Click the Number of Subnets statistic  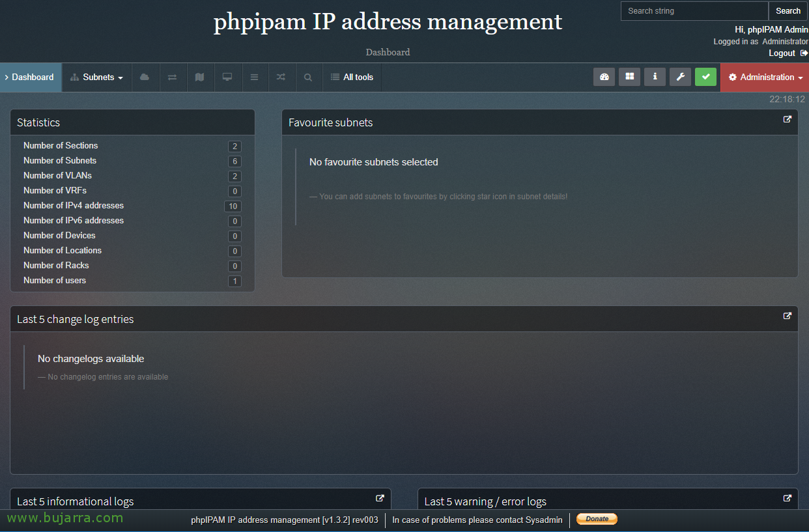(60, 161)
